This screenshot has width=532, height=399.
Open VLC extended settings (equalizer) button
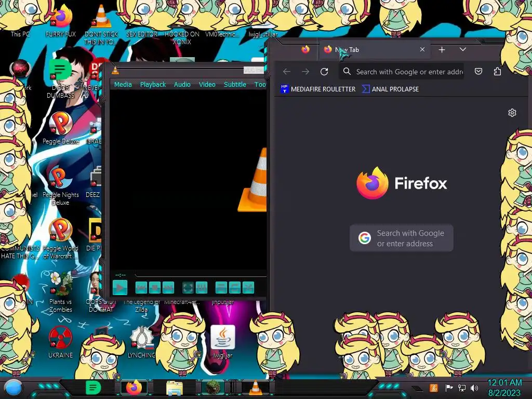tap(202, 288)
